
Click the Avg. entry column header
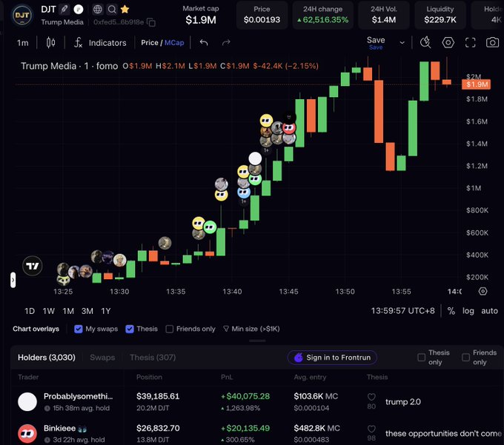click(x=310, y=377)
